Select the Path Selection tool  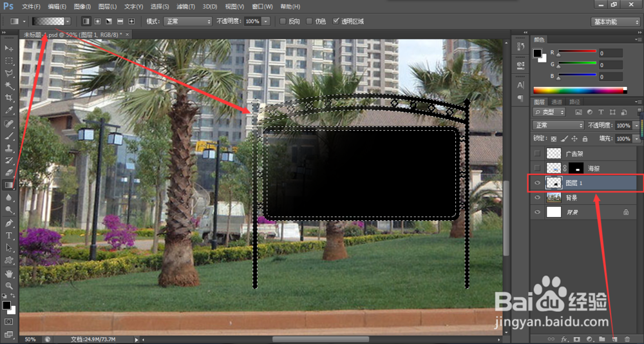pos(8,248)
